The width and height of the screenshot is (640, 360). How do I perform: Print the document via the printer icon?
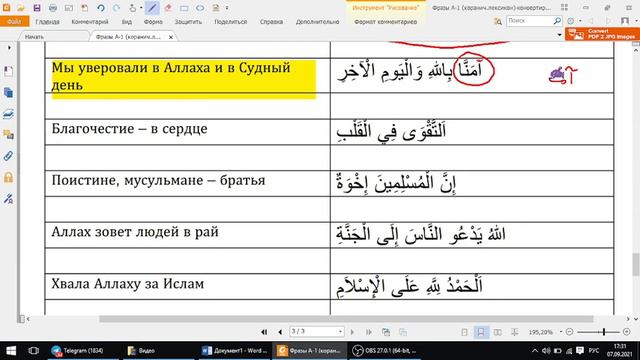(x=53, y=8)
